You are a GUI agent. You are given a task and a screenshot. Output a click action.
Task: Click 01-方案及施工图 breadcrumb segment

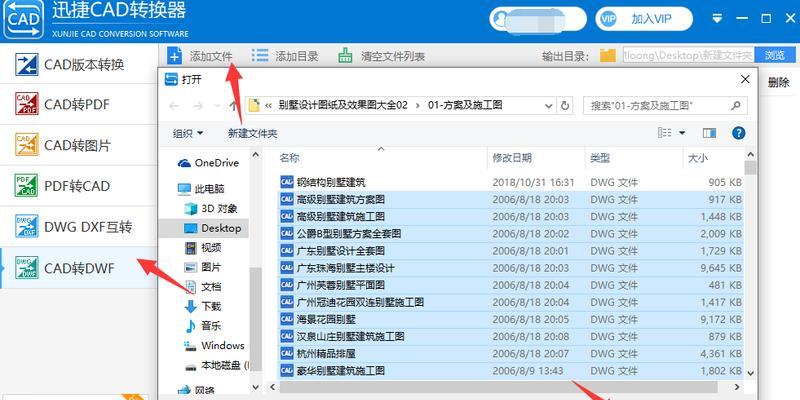coord(465,106)
